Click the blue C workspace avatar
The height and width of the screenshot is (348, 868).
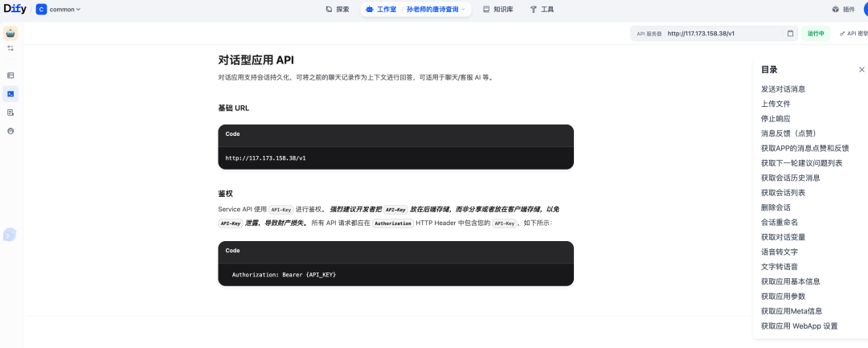tap(41, 10)
